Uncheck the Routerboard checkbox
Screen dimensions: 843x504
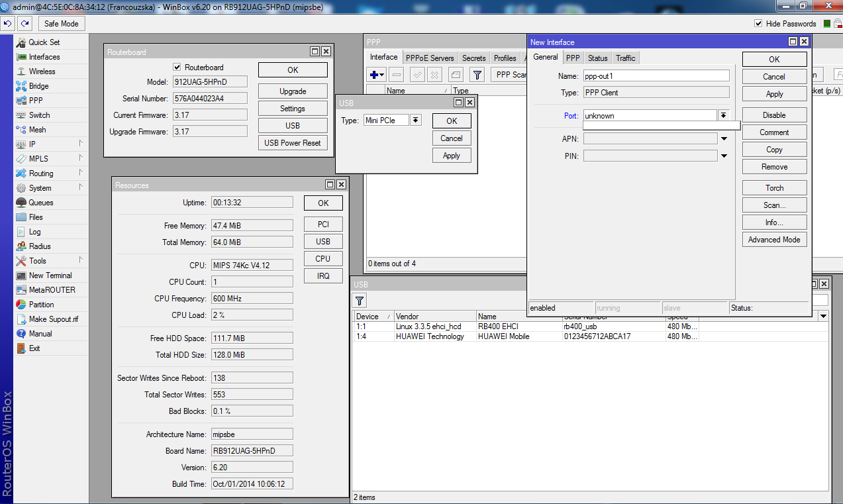pyautogui.click(x=177, y=68)
